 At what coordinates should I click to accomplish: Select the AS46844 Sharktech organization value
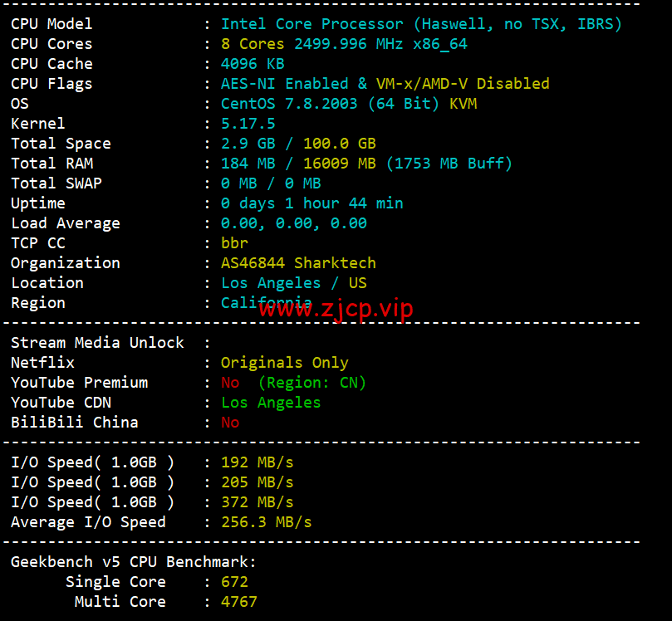(298, 263)
